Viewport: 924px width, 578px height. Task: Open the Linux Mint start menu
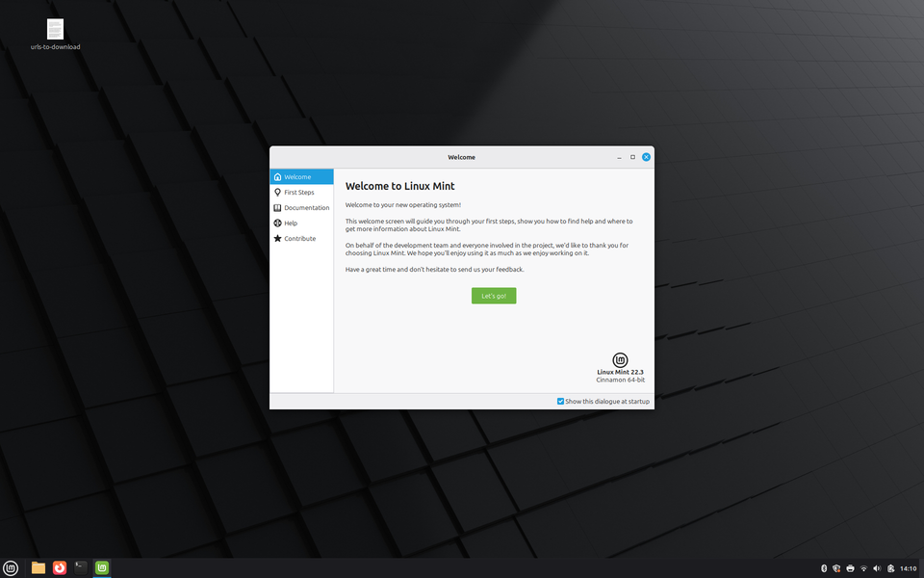pyautogui.click(x=11, y=568)
